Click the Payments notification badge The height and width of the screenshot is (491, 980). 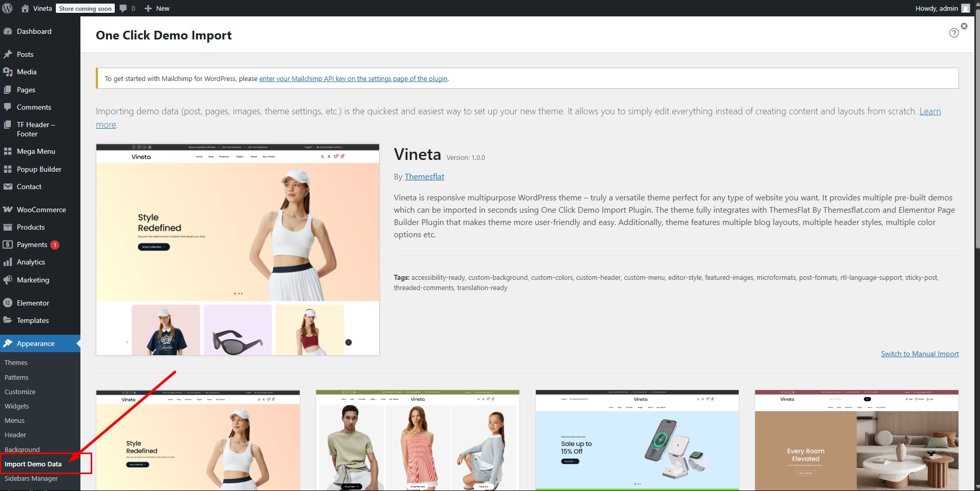point(55,245)
